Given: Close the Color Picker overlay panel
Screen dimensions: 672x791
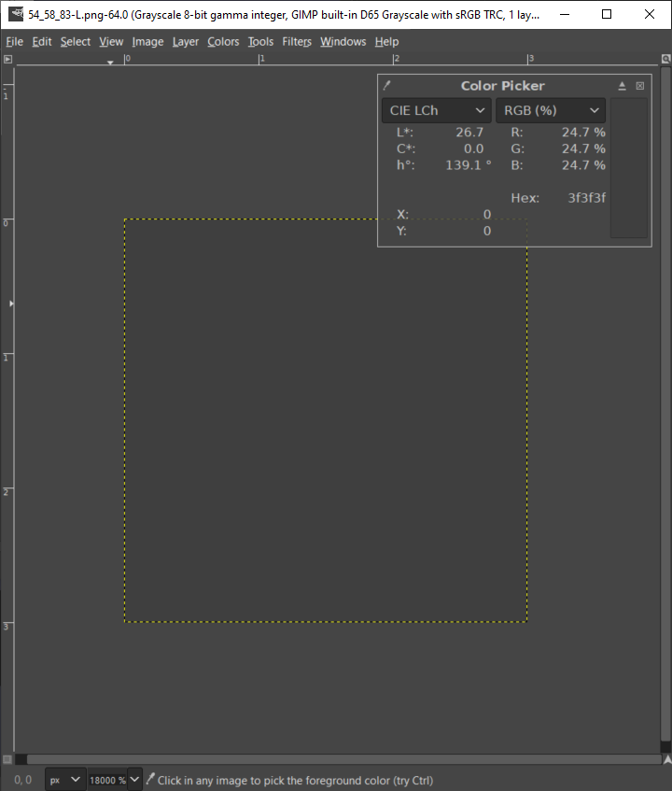Looking at the screenshot, I should [639, 86].
